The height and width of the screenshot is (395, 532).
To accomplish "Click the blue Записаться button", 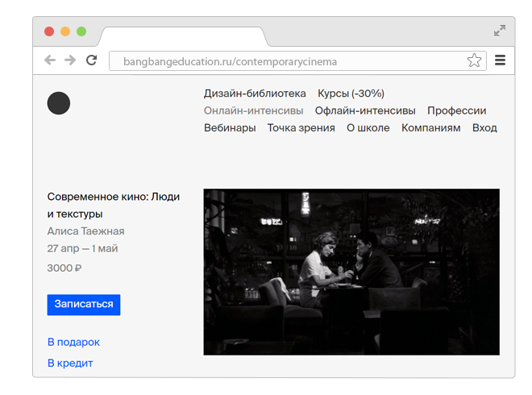I will point(84,305).
